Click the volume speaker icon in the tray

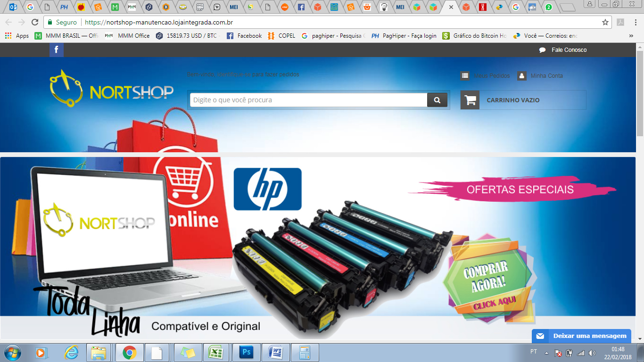click(x=592, y=353)
